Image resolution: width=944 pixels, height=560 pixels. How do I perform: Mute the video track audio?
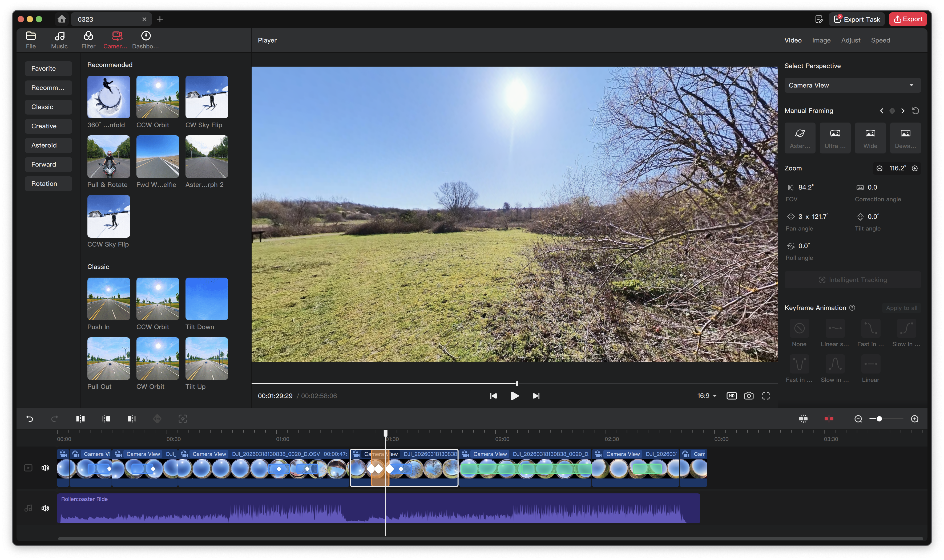pos(45,468)
